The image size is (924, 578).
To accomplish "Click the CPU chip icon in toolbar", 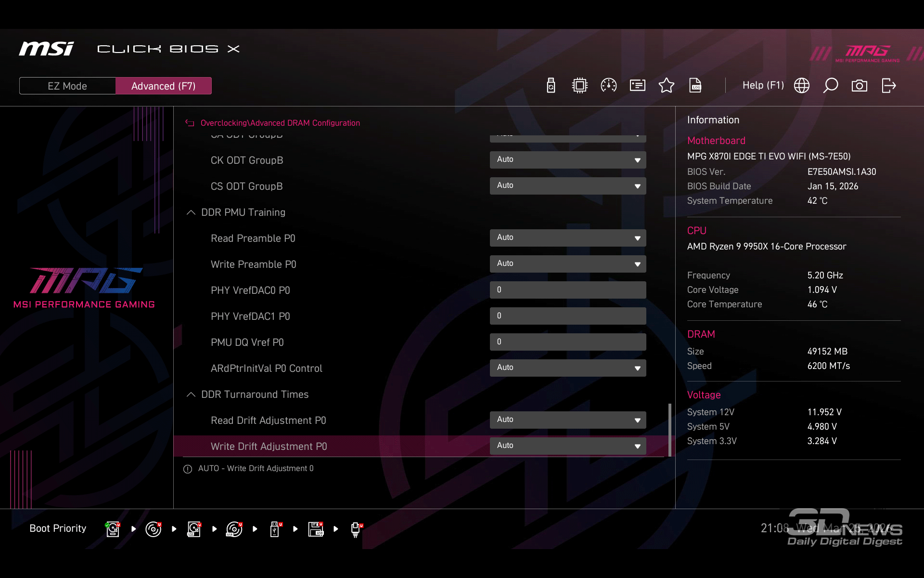I will click(x=579, y=86).
